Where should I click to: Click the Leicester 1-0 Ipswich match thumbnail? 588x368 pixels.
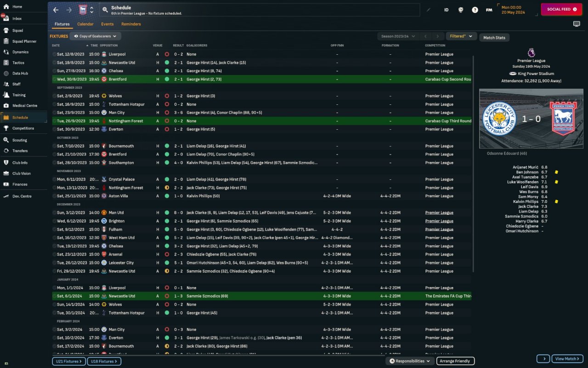click(531, 119)
